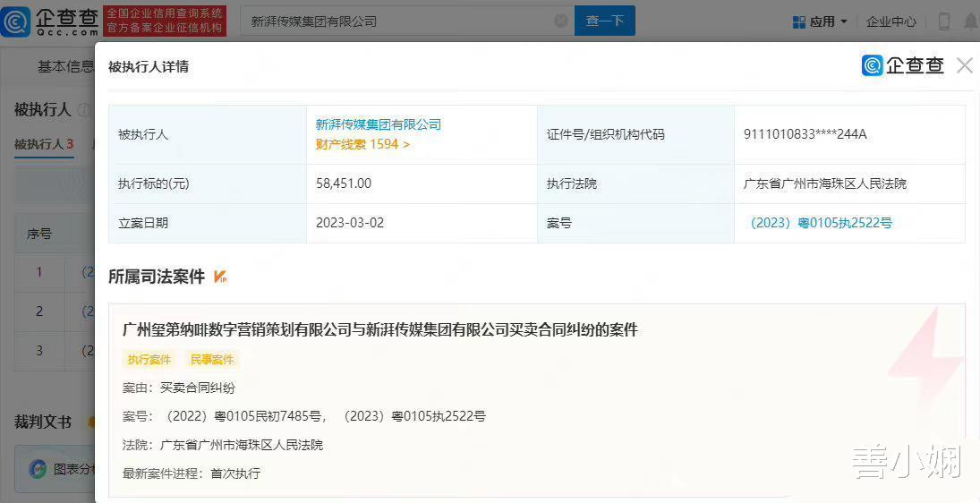Screen dimensions: 980x503
Task: Click the 民事案件 tag
Action: pyautogui.click(x=212, y=359)
